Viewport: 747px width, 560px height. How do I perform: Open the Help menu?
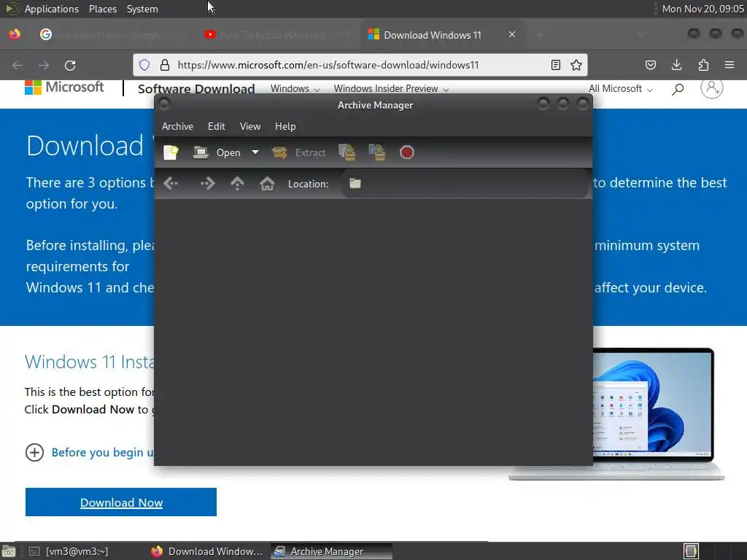pos(285,126)
